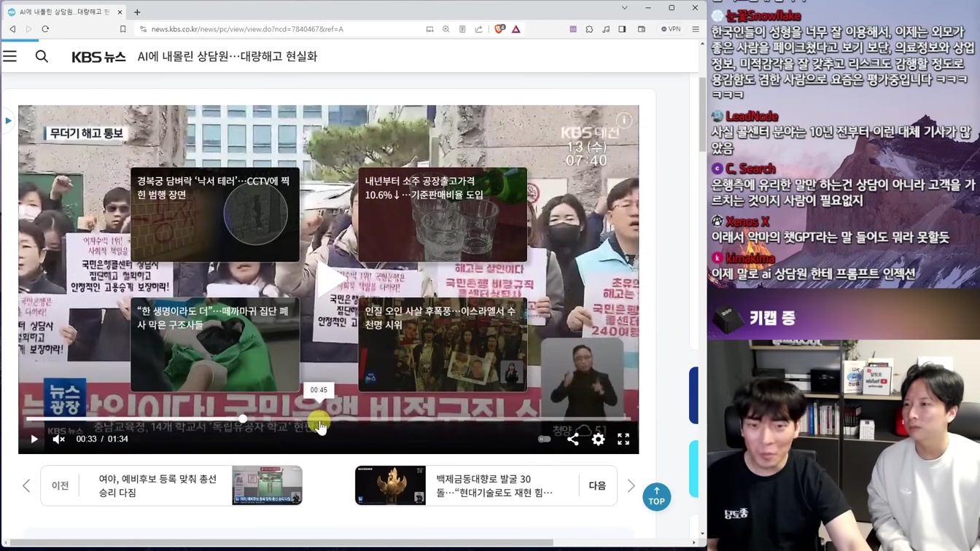
Task: Open Brave Rewards triangle icon
Action: [x=516, y=29]
